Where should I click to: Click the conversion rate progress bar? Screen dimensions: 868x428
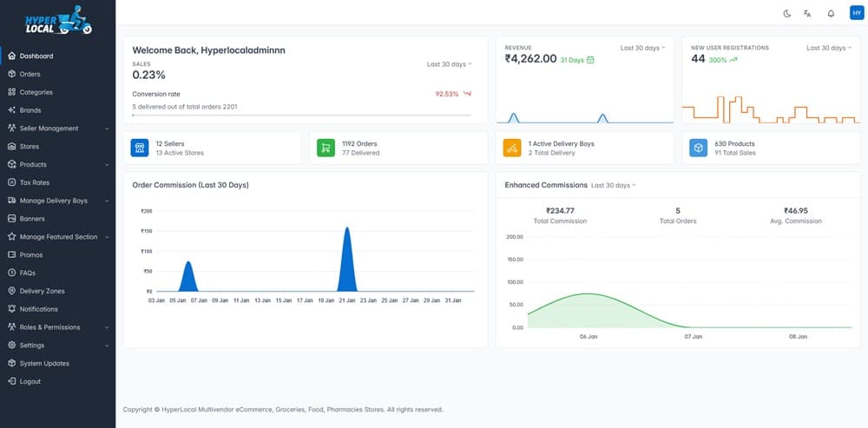[x=301, y=115]
